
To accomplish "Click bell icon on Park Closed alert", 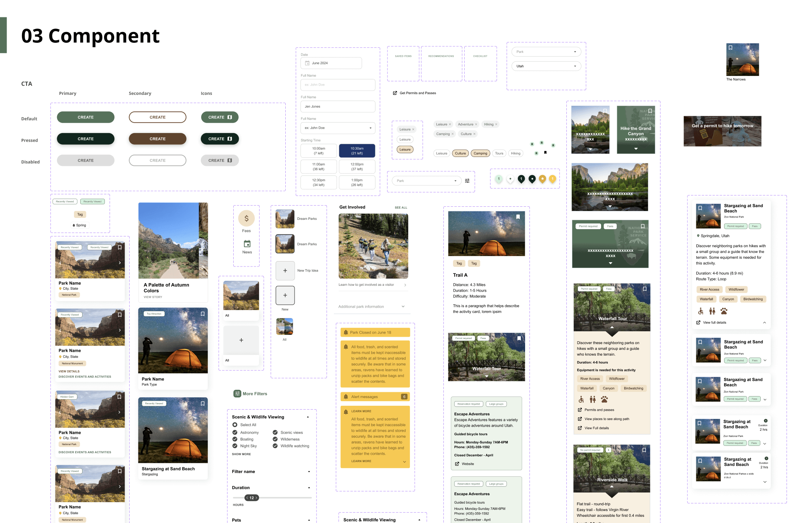I will tap(345, 332).
